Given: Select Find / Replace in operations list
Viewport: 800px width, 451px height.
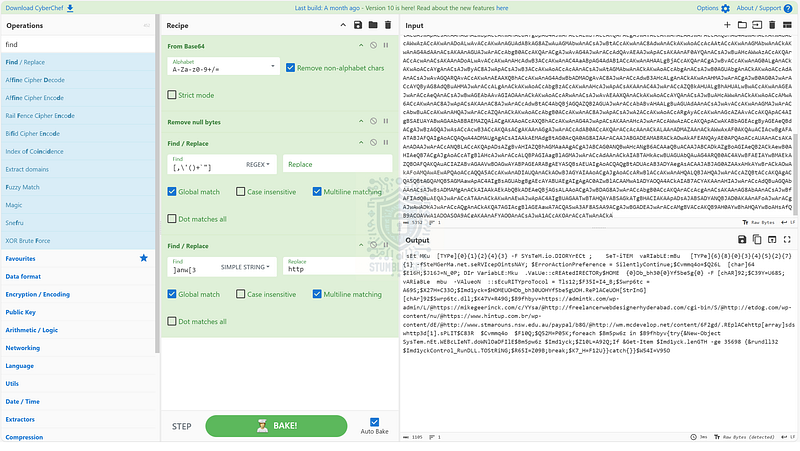Looking at the screenshot, I should (78, 62).
